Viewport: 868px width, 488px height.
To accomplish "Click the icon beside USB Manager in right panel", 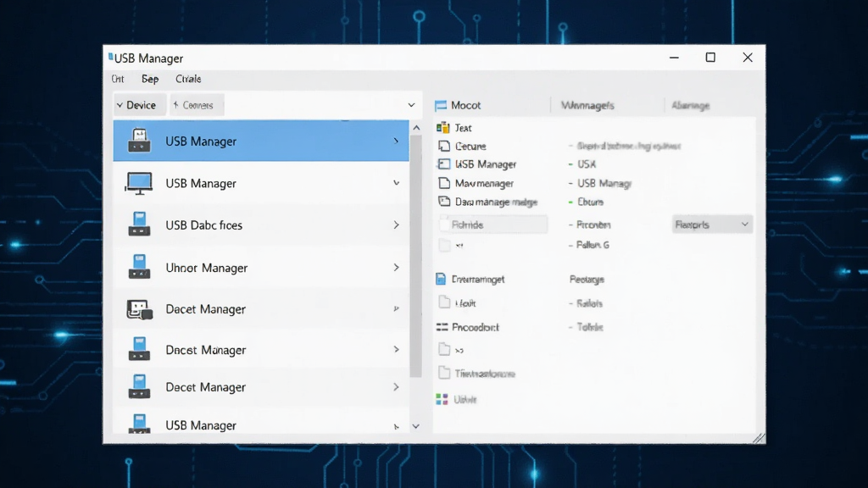I will point(443,164).
